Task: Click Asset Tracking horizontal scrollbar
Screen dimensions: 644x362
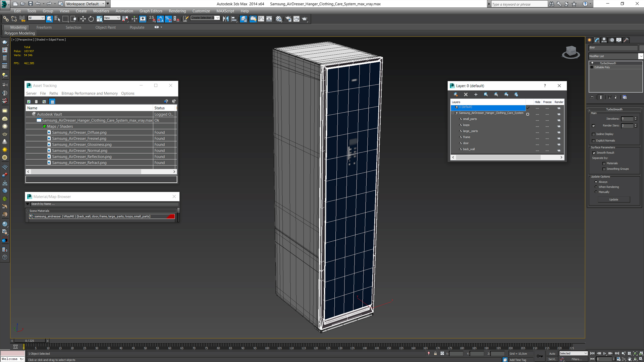Action: [101, 172]
